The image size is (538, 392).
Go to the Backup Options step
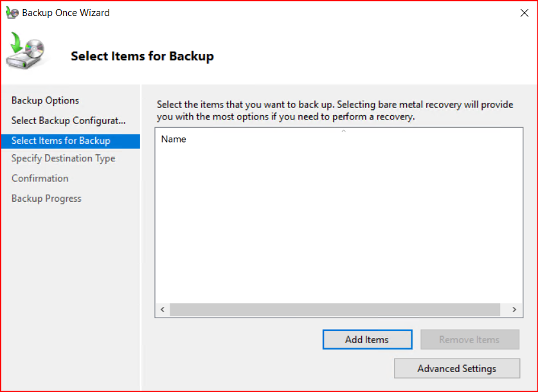[x=45, y=100]
